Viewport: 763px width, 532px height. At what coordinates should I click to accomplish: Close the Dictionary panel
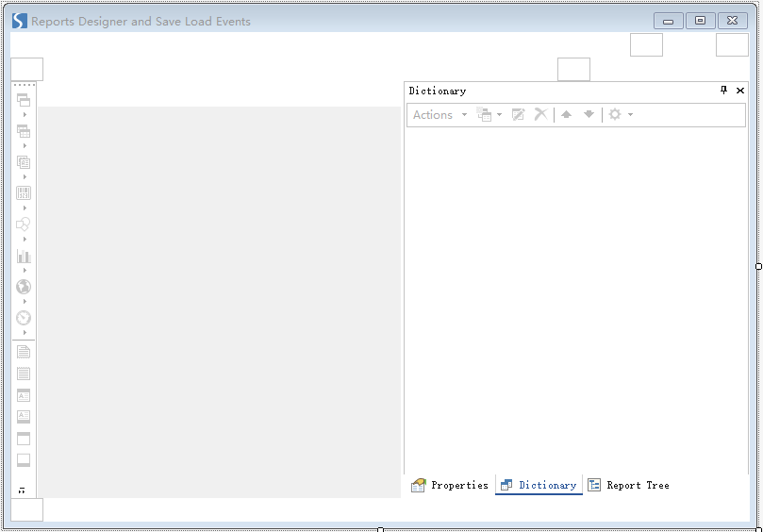click(x=740, y=91)
